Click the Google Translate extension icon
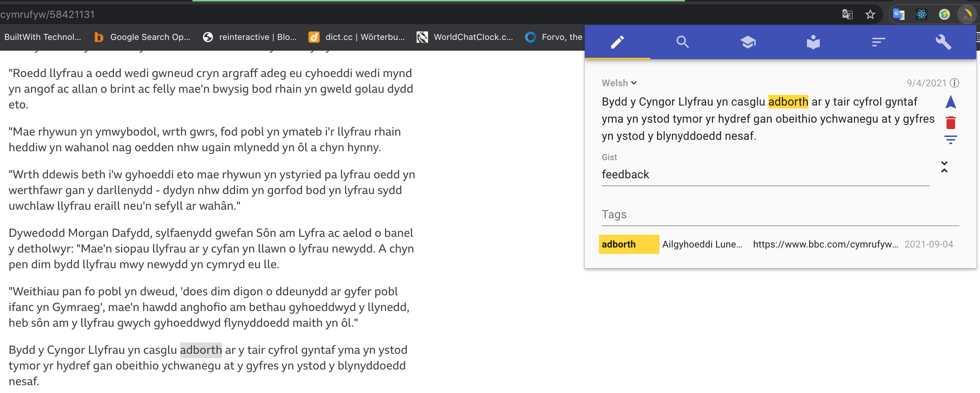 click(x=898, y=15)
